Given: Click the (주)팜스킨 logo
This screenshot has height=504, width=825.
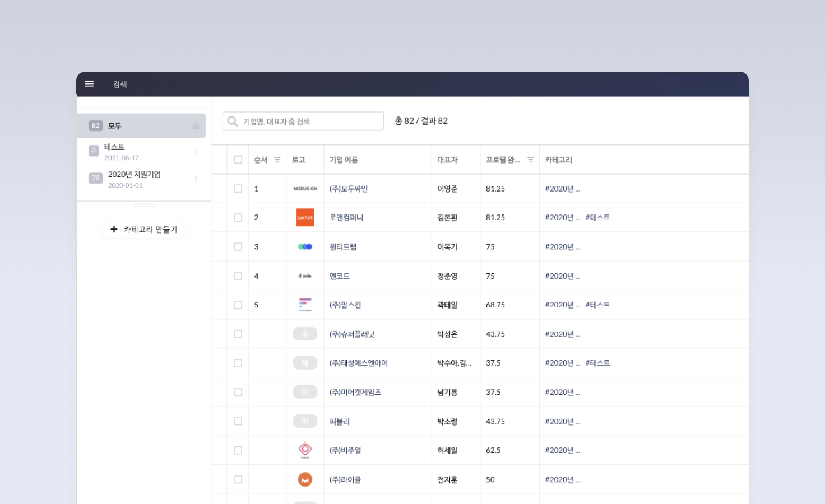Looking at the screenshot, I should (x=305, y=305).
